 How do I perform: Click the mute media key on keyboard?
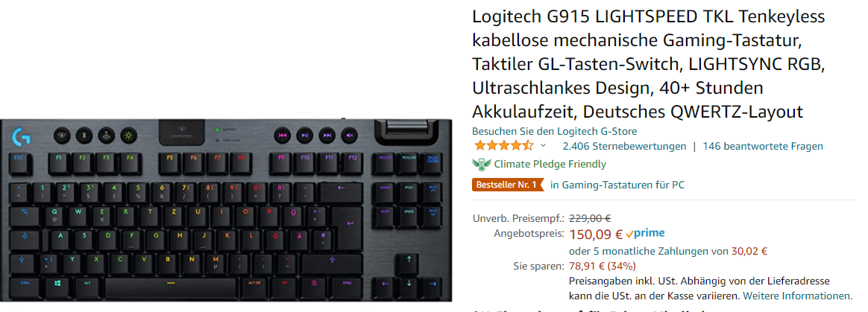349,135
